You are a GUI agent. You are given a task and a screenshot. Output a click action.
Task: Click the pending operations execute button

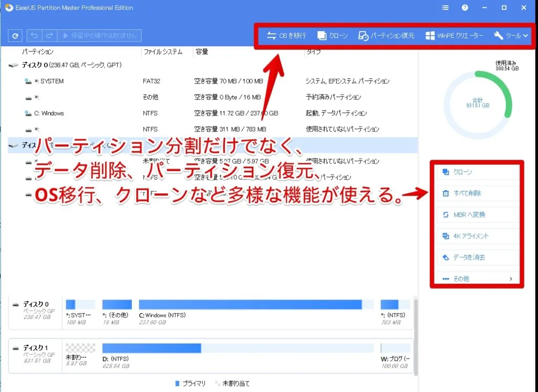point(99,36)
